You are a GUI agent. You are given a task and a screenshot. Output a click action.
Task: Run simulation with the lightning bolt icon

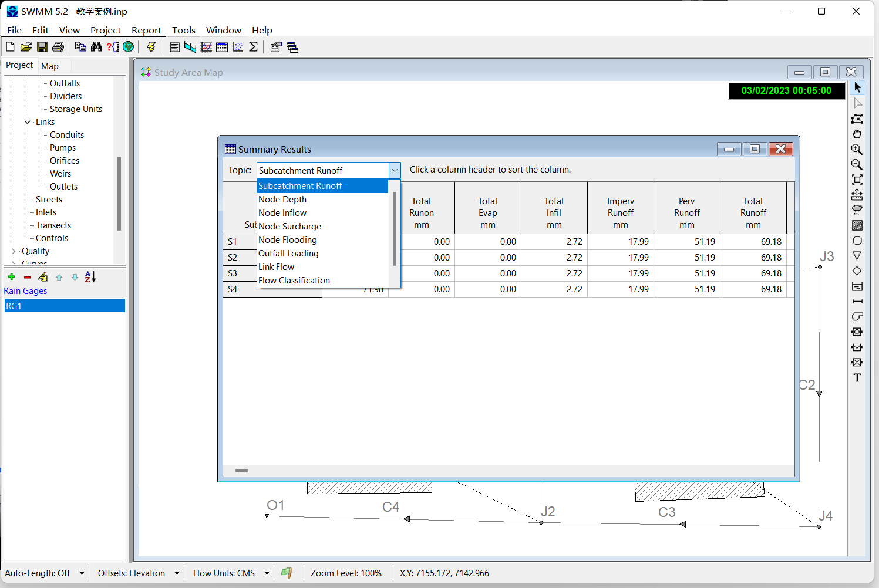151,47
